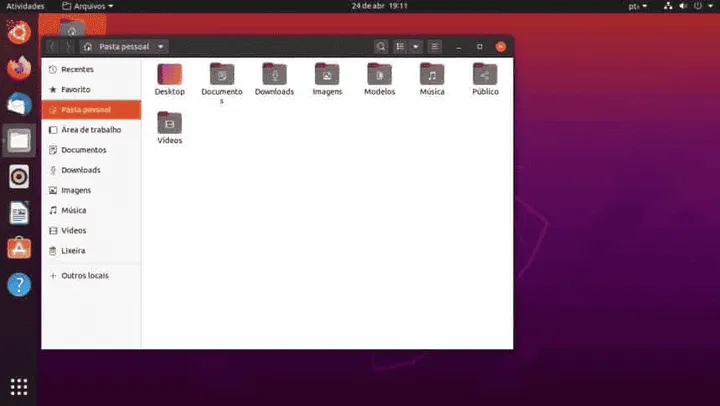
Task: Select the Vídeos folder icon
Action: (x=170, y=123)
